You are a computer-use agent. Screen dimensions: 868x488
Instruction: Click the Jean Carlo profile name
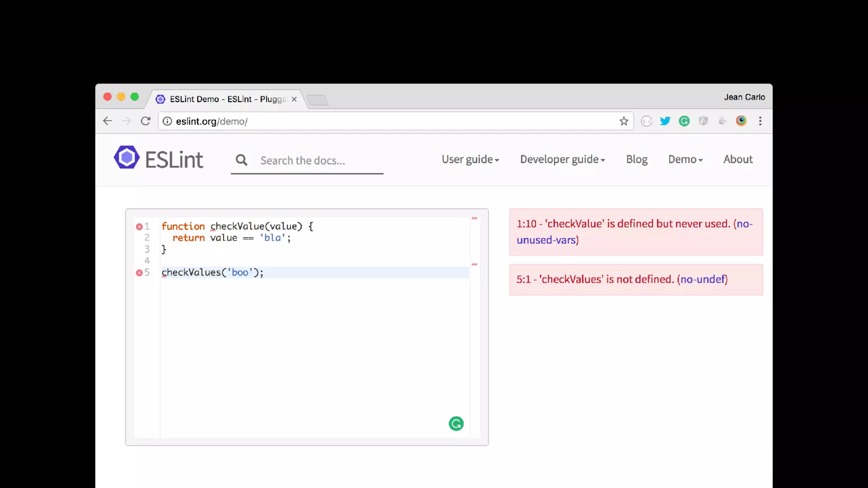(x=744, y=97)
